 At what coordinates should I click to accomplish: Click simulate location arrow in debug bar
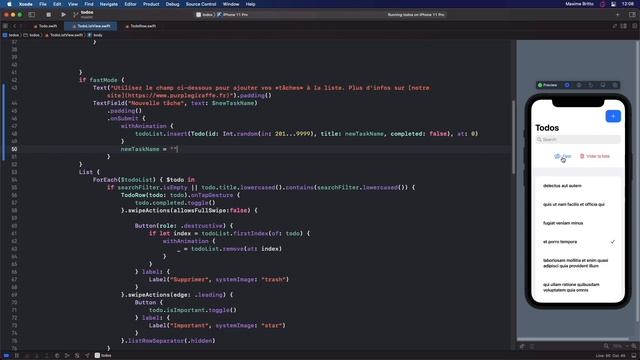click(x=87, y=356)
